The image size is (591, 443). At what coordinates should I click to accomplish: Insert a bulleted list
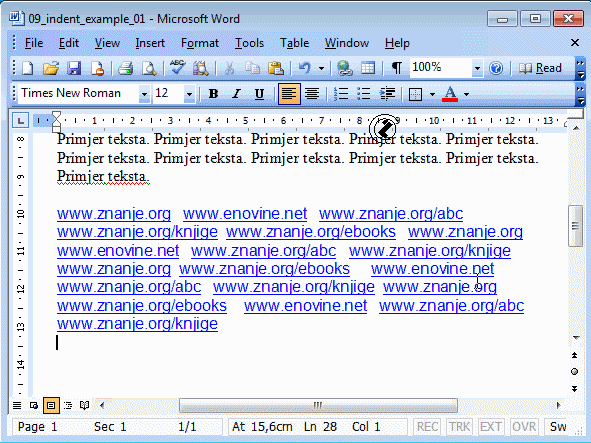tap(364, 94)
